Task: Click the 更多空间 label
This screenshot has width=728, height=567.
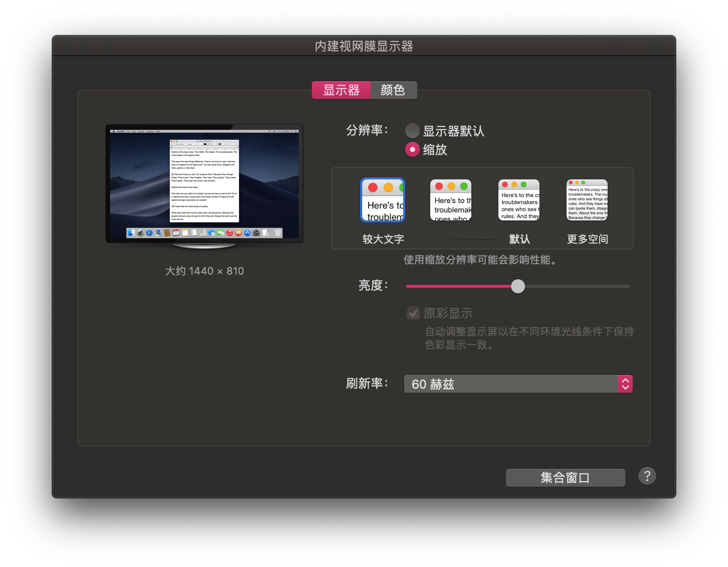Action: click(588, 239)
